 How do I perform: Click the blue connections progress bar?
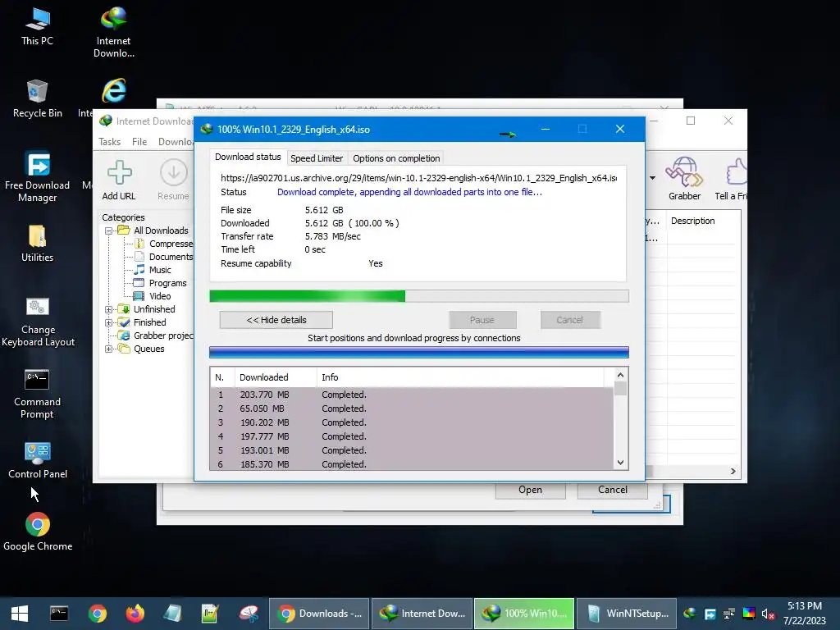pos(419,352)
